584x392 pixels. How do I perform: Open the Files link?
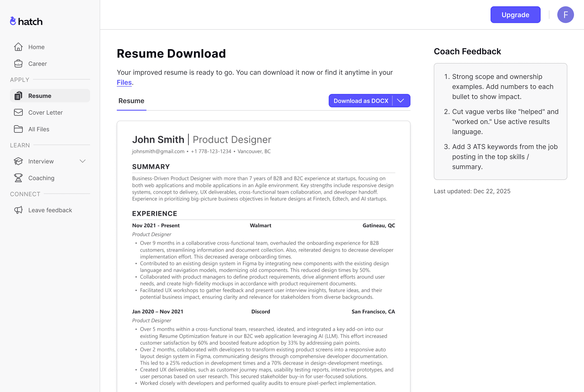[124, 82]
